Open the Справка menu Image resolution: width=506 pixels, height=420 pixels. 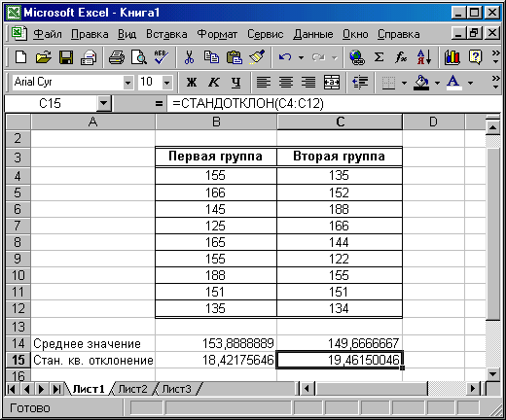click(x=398, y=34)
